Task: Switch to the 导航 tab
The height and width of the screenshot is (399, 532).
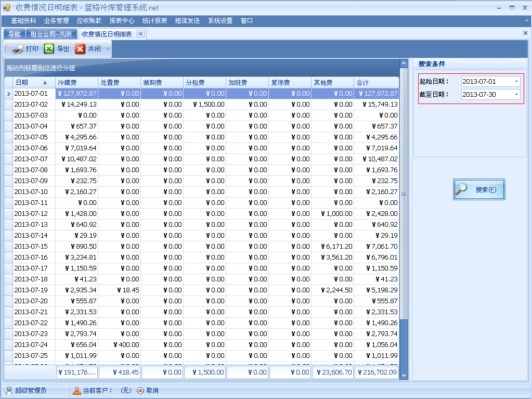Action: 15,34
